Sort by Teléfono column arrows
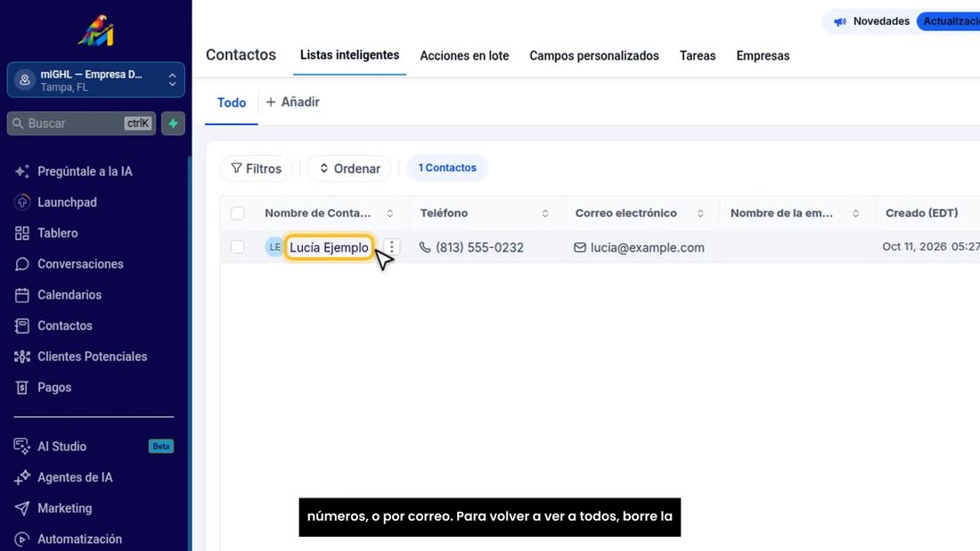Image resolution: width=980 pixels, height=551 pixels. pyautogui.click(x=545, y=213)
